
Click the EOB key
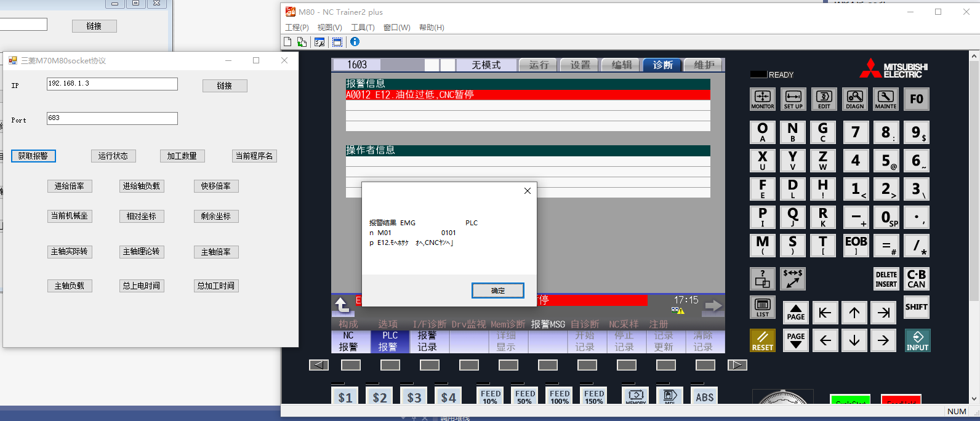pos(856,245)
